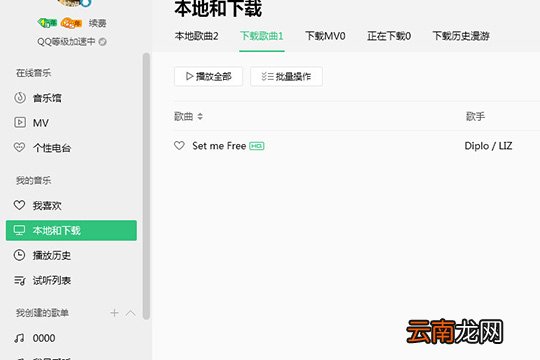This screenshot has height=360, width=540.
Task: Click the 续费 renew link
Action: 97,23
